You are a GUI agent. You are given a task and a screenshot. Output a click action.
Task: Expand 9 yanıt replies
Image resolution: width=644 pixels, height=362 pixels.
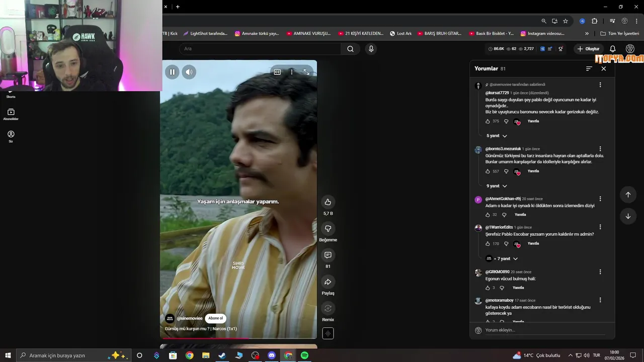(x=497, y=186)
